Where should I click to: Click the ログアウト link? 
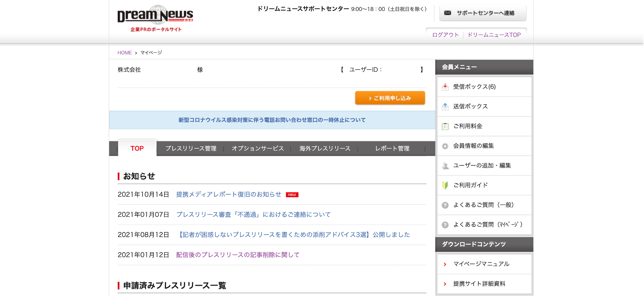(x=445, y=35)
